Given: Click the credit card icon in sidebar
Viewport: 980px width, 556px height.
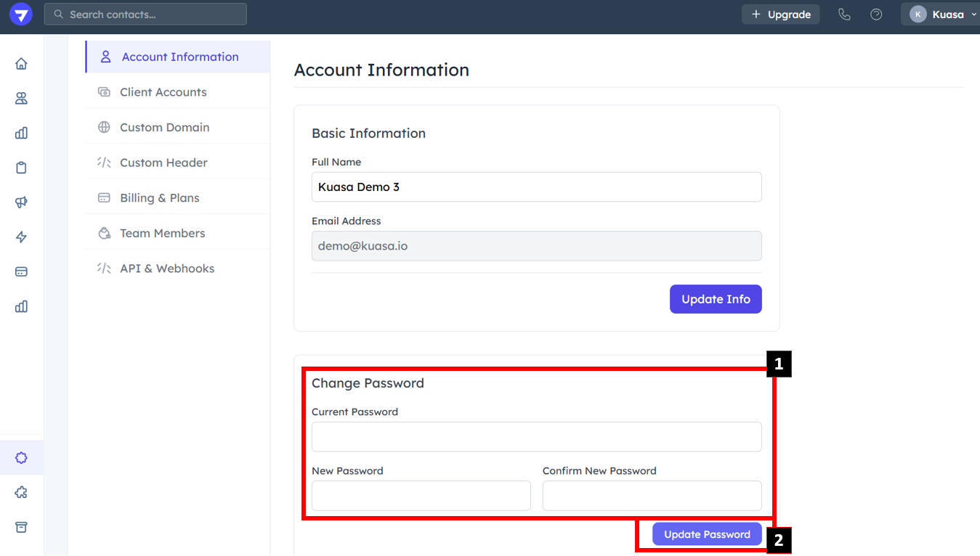Looking at the screenshot, I should coord(21,271).
